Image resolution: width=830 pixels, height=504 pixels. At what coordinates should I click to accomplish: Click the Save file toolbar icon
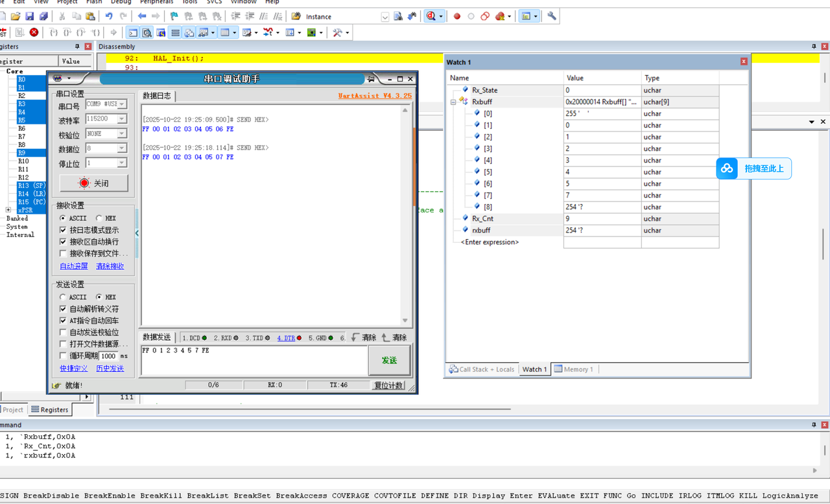[x=30, y=16]
